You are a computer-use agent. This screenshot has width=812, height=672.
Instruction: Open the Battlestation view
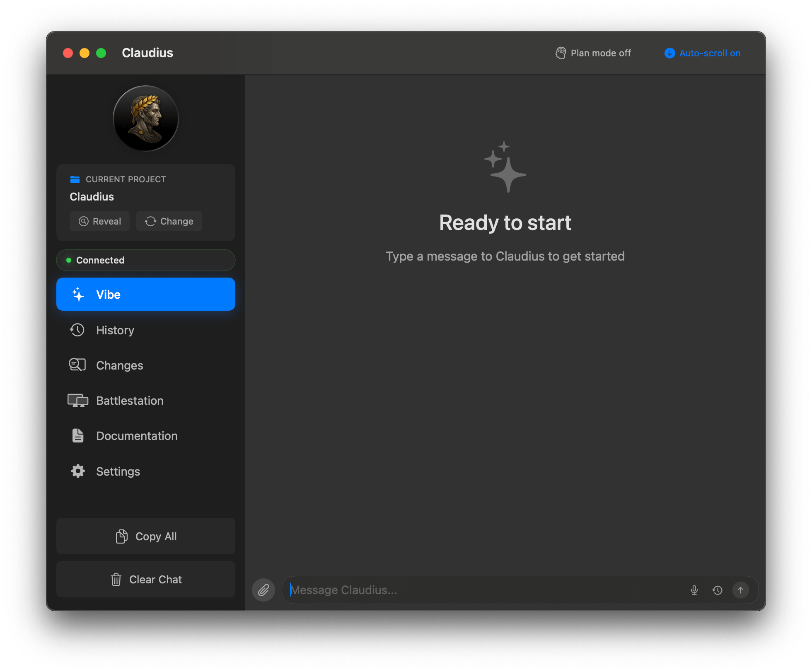tap(130, 400)
